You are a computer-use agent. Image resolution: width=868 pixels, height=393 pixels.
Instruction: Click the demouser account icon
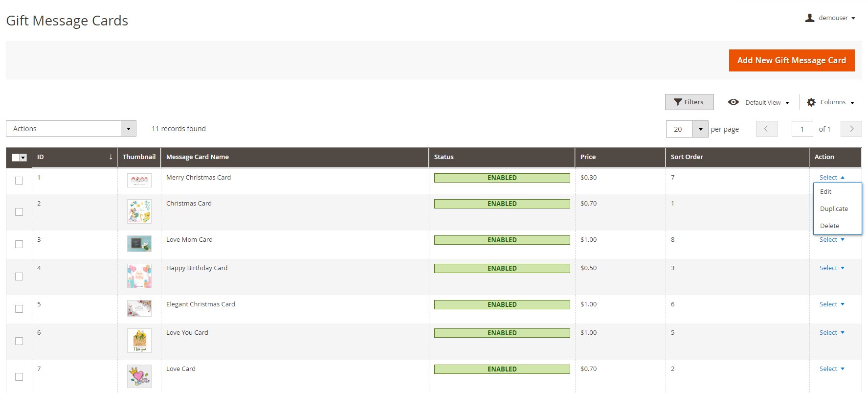810,18
